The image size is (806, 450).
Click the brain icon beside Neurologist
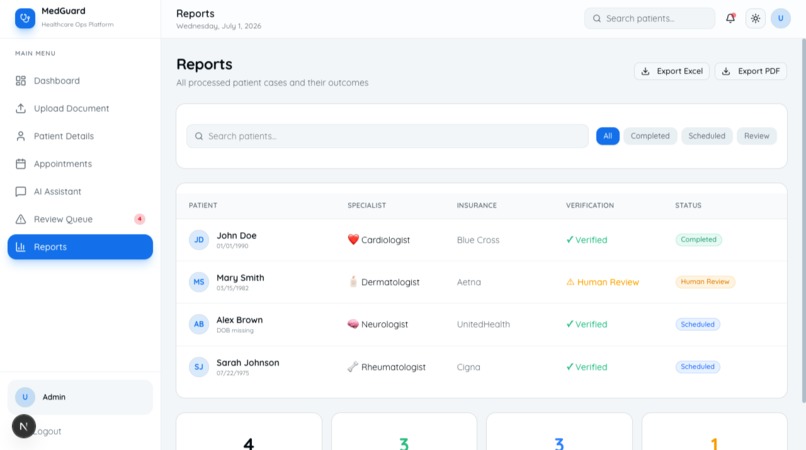(353, 324)
